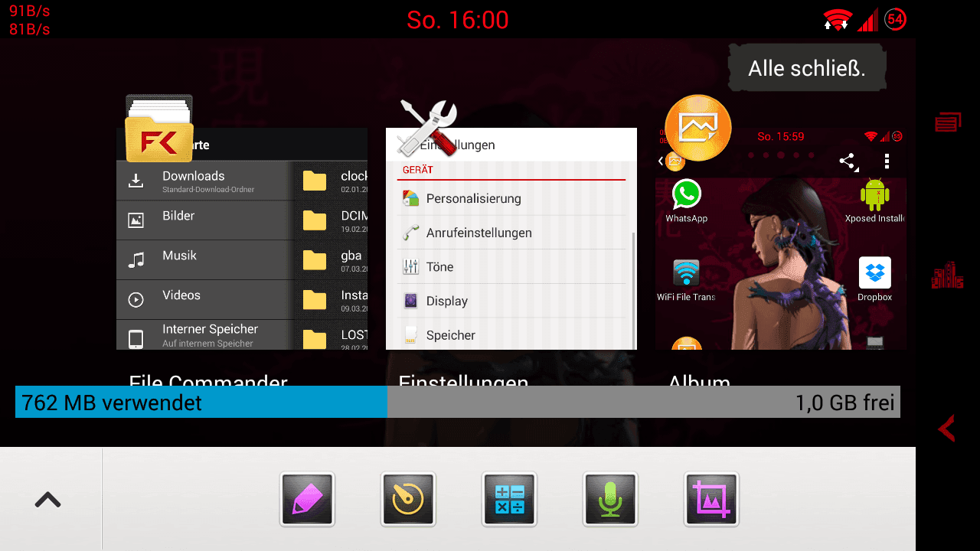Open the File Commander recent app thumbnail
Image resolution: width=980 pixels, height=551 pixels.
click(x=242, y=239)
